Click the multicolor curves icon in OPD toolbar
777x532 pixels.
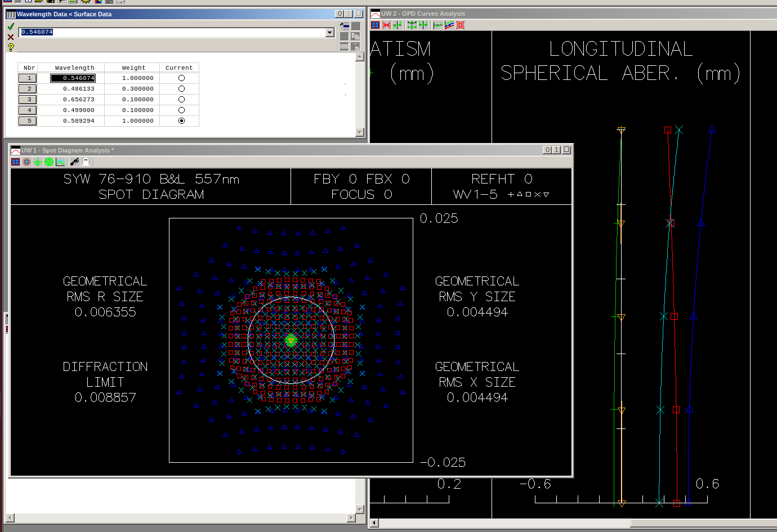coord(449,25)
